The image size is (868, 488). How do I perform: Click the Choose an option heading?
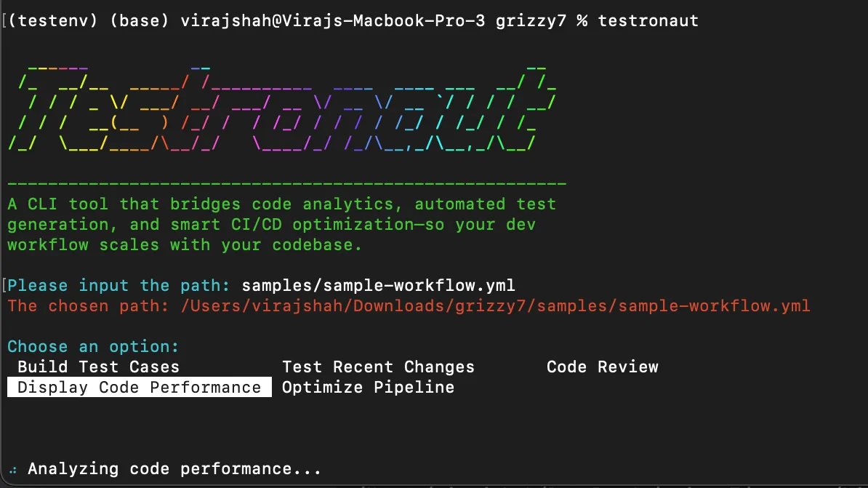tap(93, 347)
